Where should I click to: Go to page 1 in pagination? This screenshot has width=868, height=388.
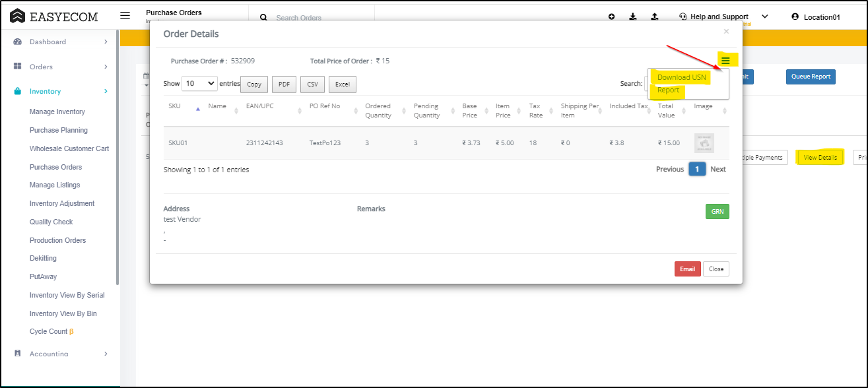pos(697,170)
